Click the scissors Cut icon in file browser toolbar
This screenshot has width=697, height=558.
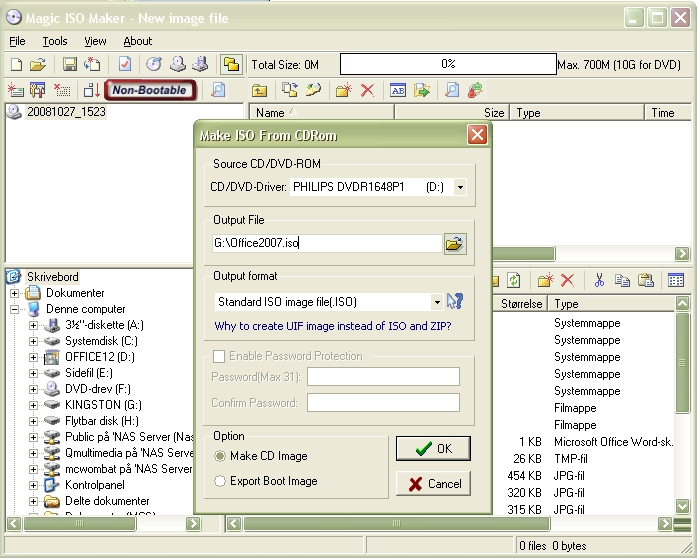click(599, 281)
